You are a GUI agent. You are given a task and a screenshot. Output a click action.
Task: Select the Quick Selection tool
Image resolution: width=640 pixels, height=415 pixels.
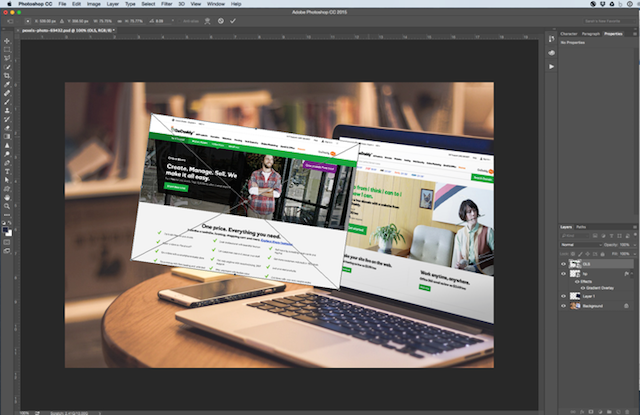point(7,67)
